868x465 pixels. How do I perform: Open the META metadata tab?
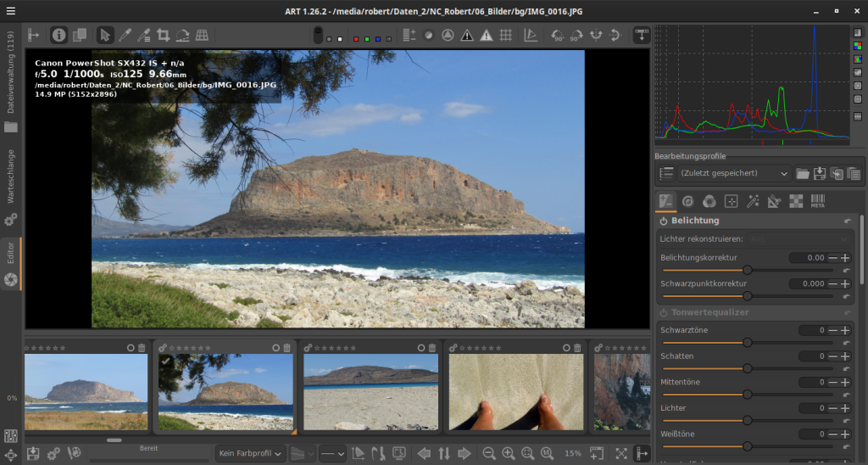click(x=817, y=201)
